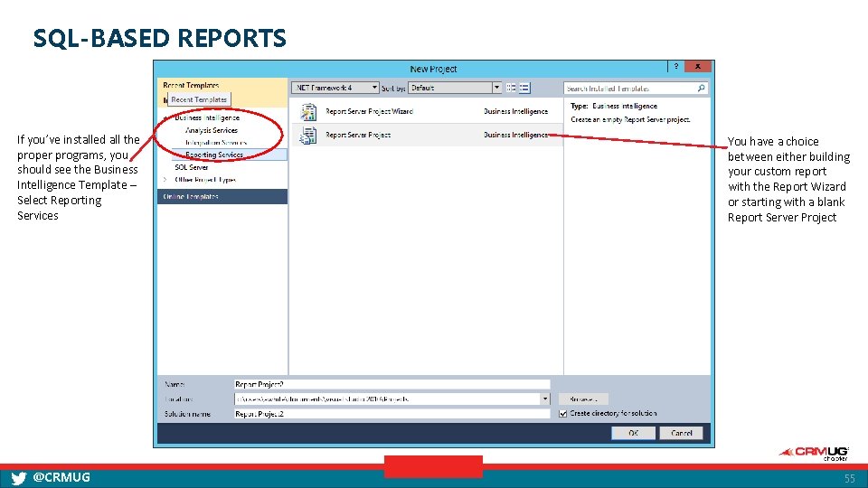Select Report Server Project Wizard row text
The height and width of the screenshot is (488, 868).
[x=369, y=112]
